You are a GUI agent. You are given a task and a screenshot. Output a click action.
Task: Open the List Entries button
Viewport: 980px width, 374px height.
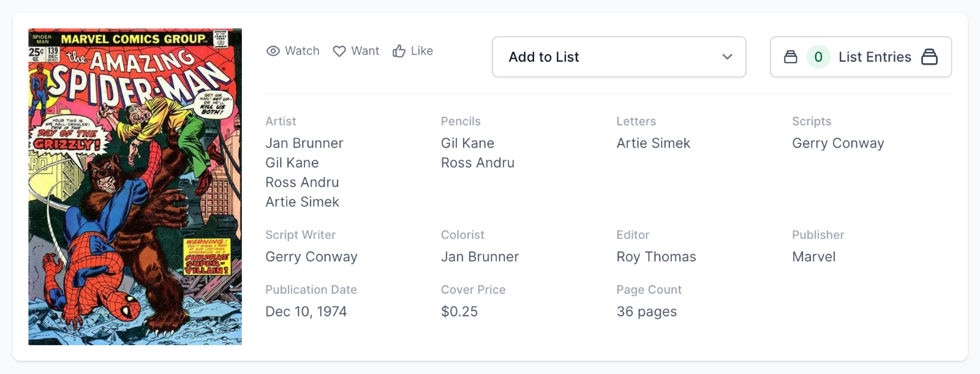[874, 57]
